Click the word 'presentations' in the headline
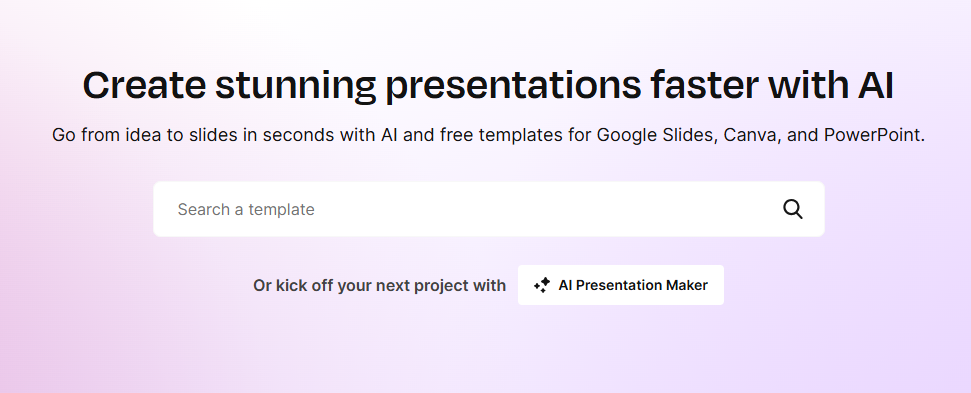971x393 pixels. click(513, 87)
